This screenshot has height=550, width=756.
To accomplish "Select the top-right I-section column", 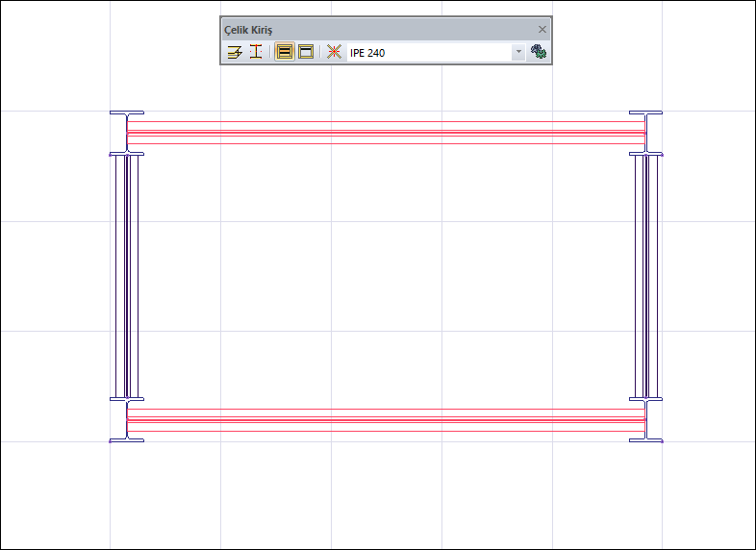I will coord(645,133).
